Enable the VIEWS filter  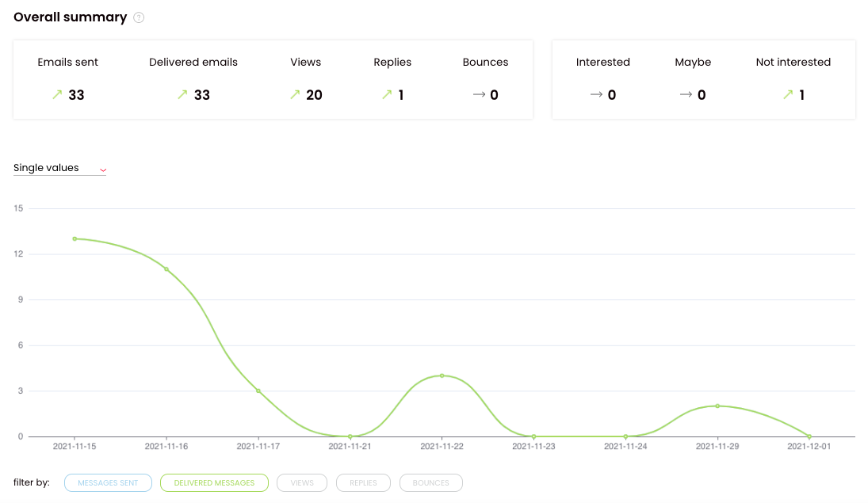(x=301, y=482)
